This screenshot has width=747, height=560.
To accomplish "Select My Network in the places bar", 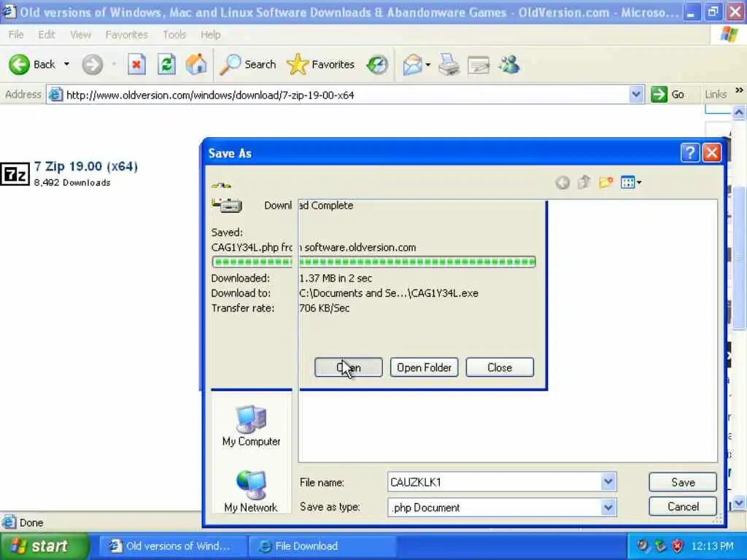I will pos(251,491).
